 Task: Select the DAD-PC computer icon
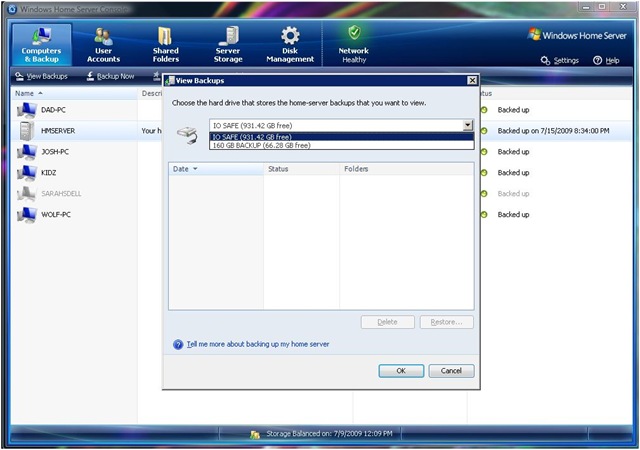(x=27, y=110)
